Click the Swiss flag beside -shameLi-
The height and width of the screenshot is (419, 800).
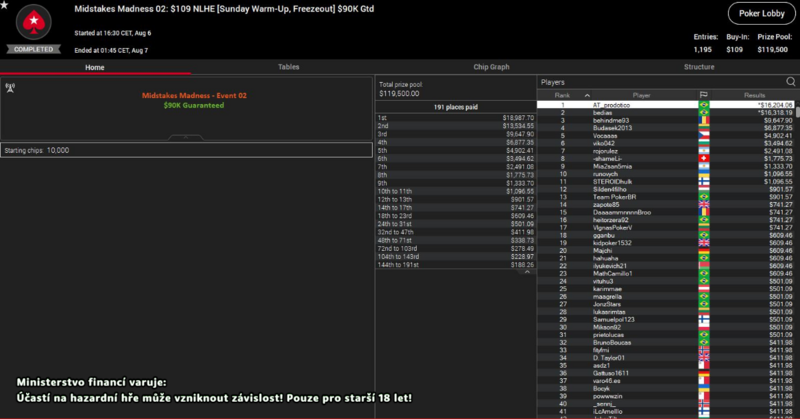tap(704, 158)
